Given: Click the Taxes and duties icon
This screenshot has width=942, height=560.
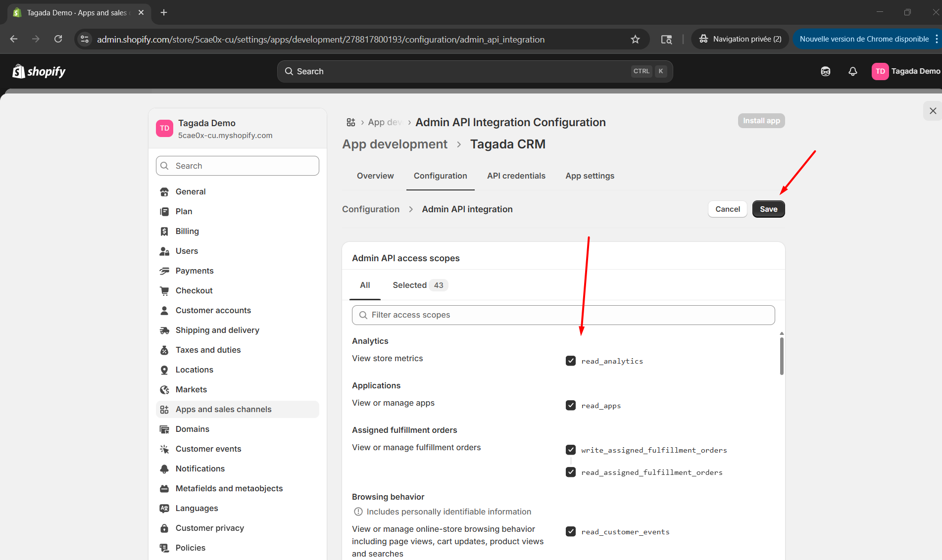Looking at the screenshot, I should coord(164,350).
